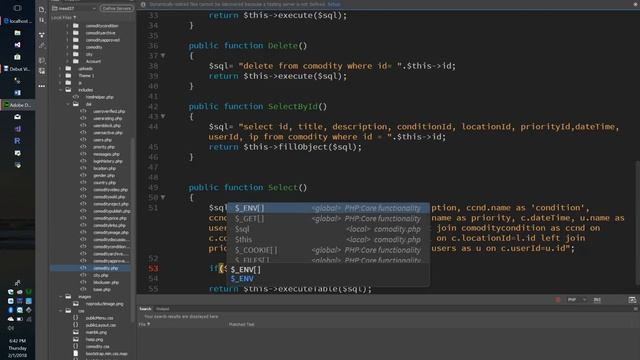Select htmlhelper.php under includes folder

pos(100,97)
